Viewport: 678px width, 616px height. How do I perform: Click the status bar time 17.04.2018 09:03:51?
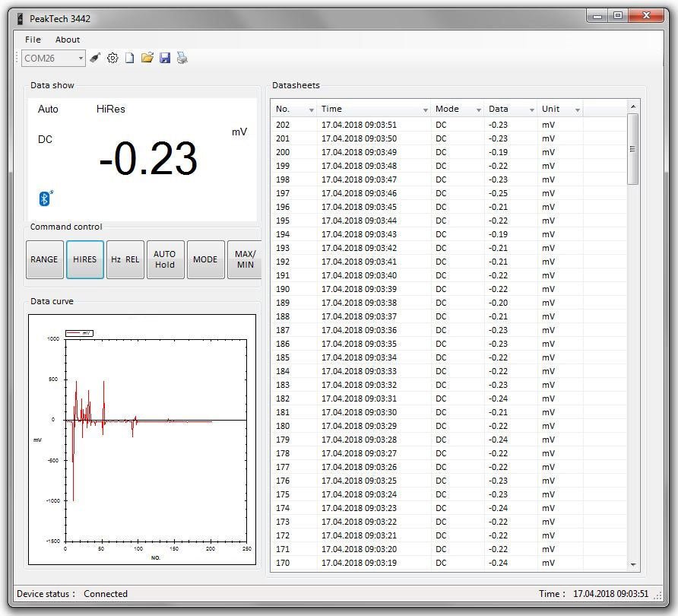coord(610,594)
